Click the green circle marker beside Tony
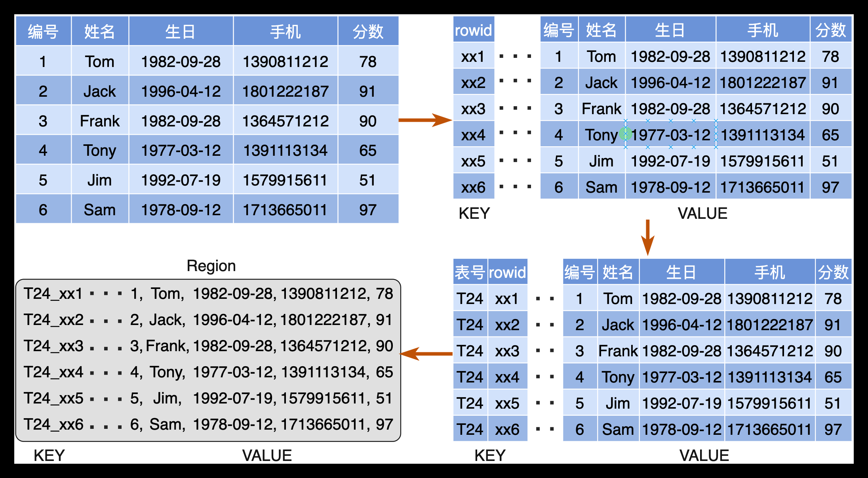 pos(626,134)
